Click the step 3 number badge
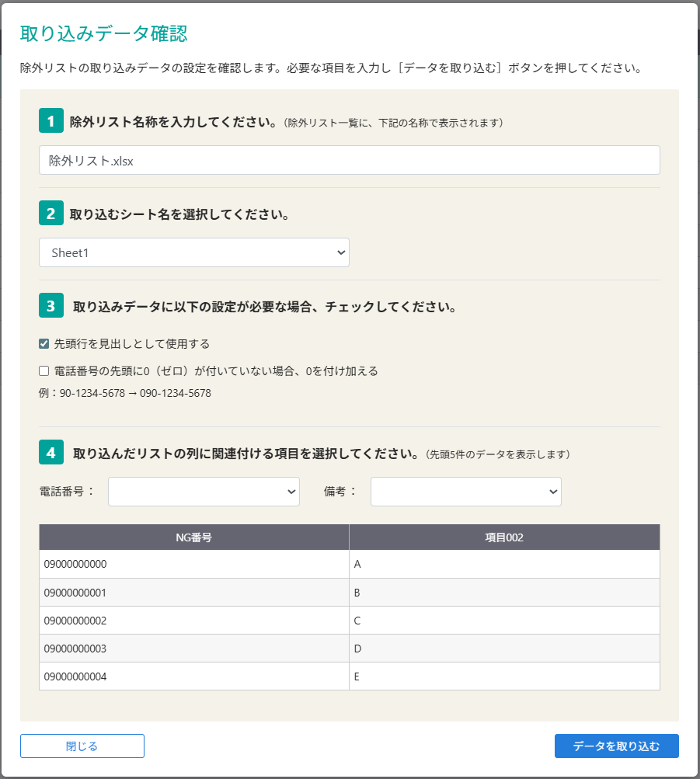The width and height of the screenshot is (700, 779). coord(50,306)
